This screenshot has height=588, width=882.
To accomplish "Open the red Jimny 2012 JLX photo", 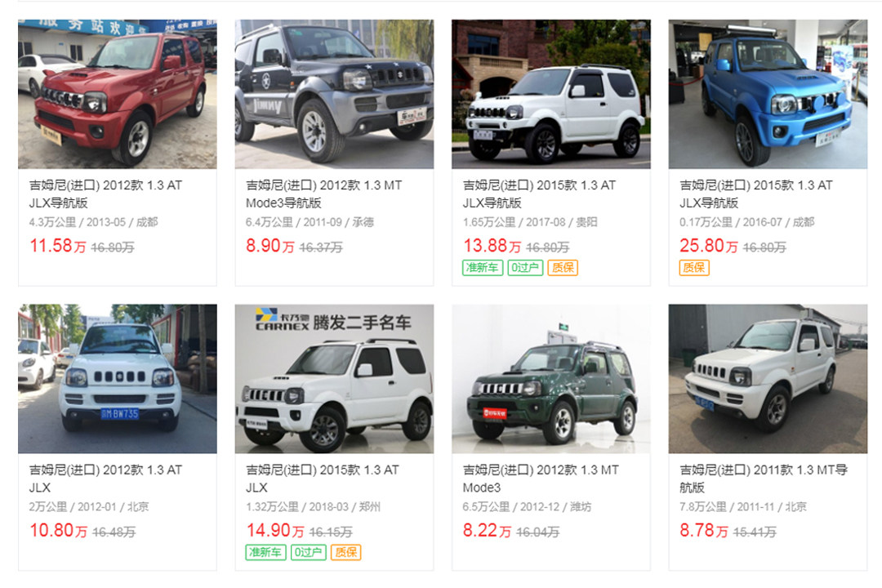I will (x=117, y=94).
